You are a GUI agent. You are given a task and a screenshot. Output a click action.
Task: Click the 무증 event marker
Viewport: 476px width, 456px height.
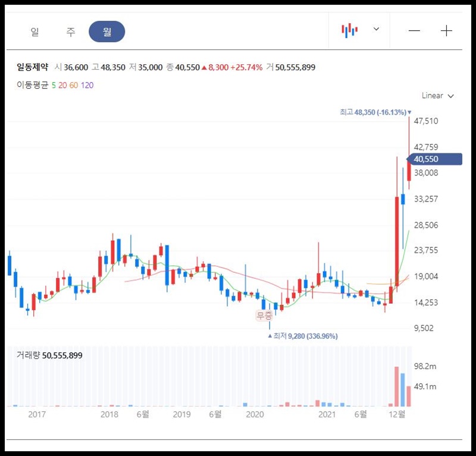click(264, 316)
